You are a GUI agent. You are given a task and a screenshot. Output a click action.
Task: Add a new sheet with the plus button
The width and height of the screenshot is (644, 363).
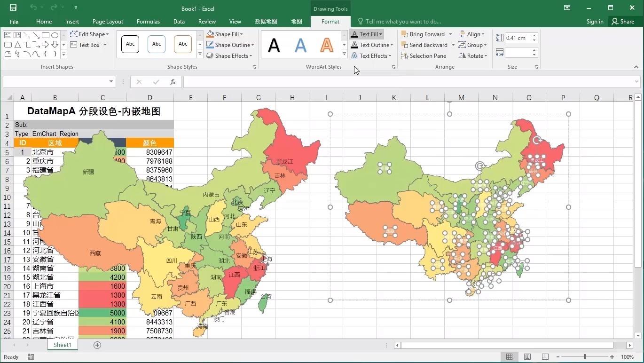(x=97, y=345)
